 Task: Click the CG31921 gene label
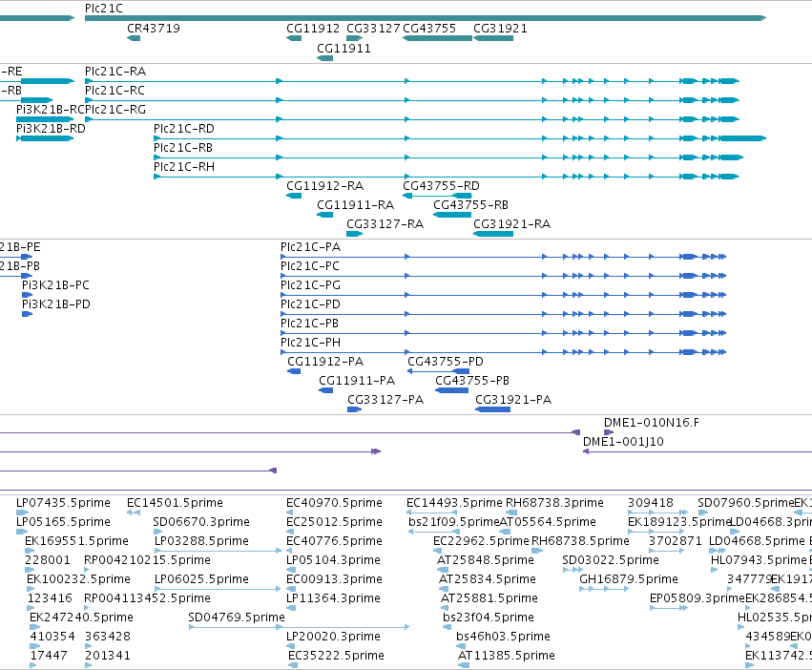point(500,29)
